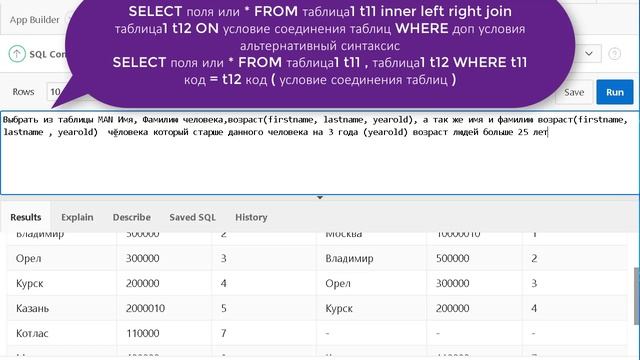Click the results vertical scrollbar
This screenshot has width=640, height=360.
pos(637,296)
